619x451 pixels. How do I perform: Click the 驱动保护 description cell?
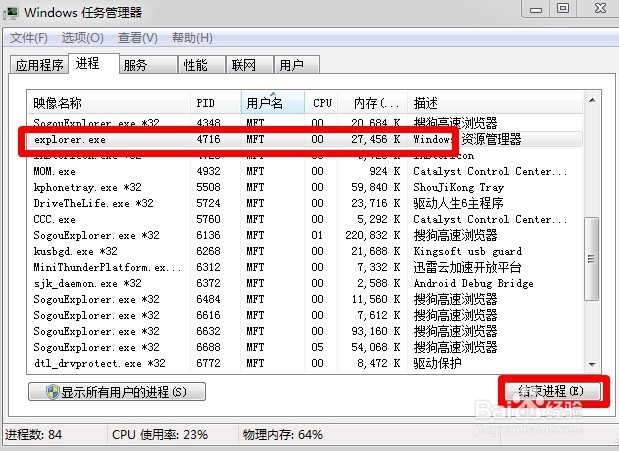point(437,363)
